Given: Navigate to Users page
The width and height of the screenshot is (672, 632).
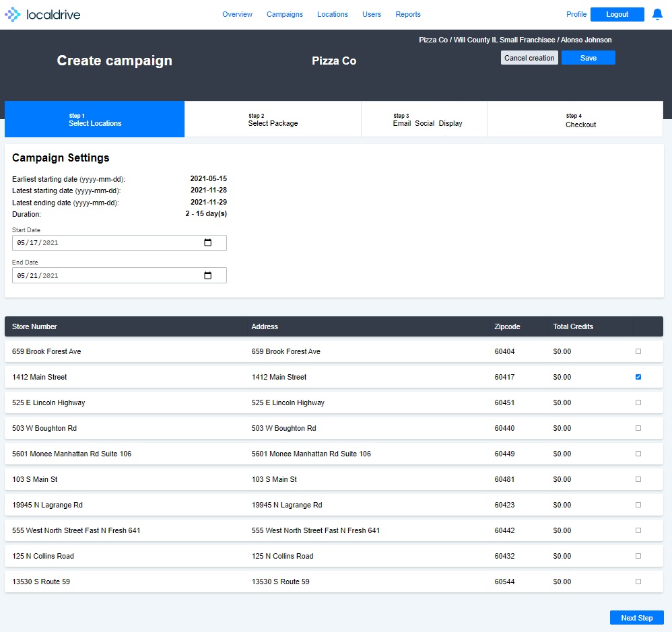Looking at the screenshot, I should 371,14.
